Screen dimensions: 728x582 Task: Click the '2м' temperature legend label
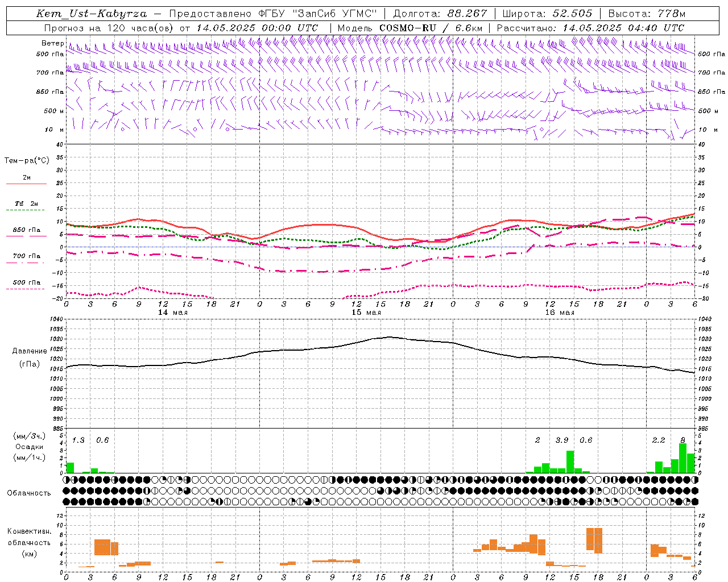(27, 178)
